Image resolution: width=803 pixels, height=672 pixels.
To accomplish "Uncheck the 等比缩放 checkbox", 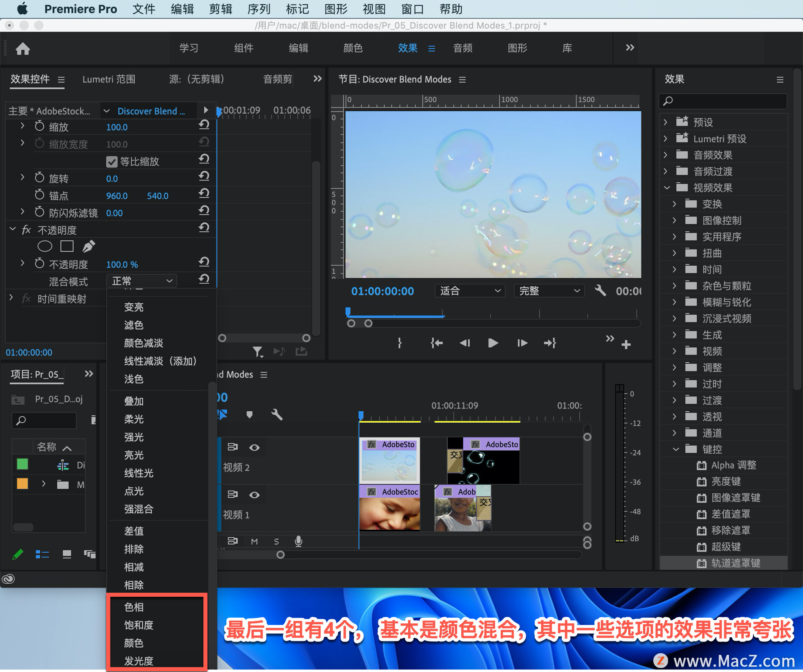I will click(112, 162).
